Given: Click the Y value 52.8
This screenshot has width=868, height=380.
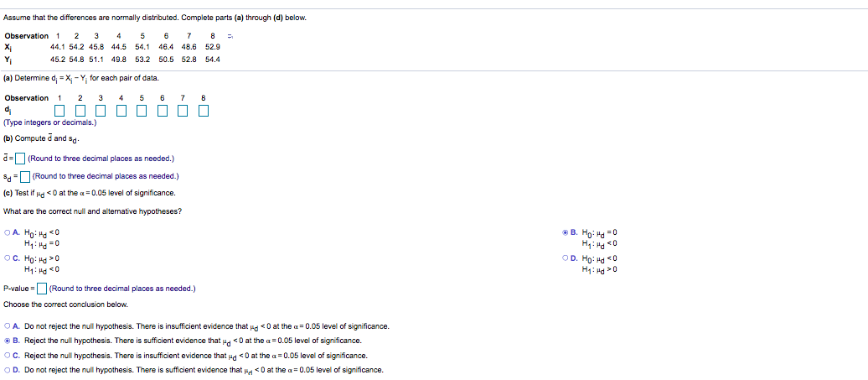Looking at the screenshot, I should point(189,60).
